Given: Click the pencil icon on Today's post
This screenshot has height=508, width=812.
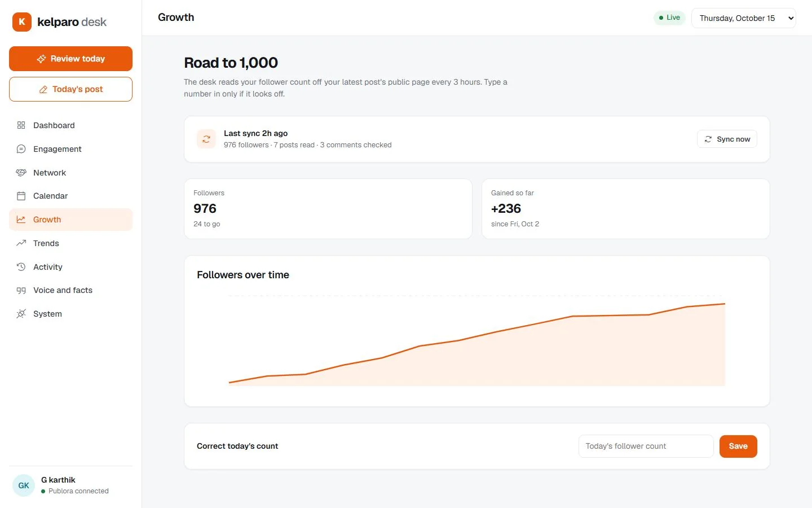Looking at the screenshot, I should (43, 89).
